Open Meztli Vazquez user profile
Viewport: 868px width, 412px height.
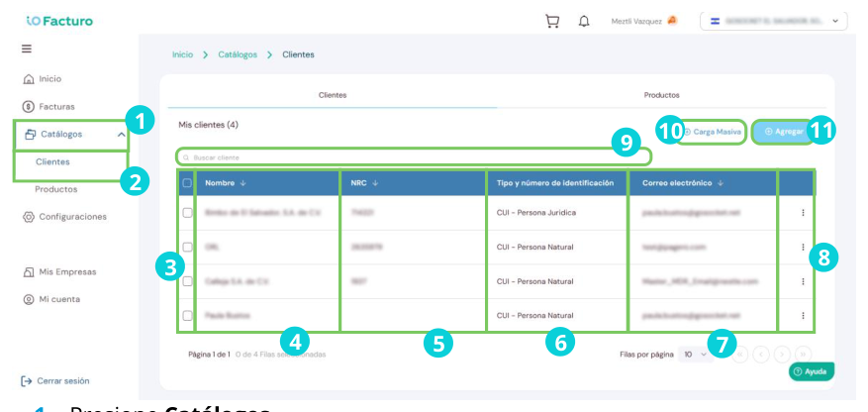[643, 21]
